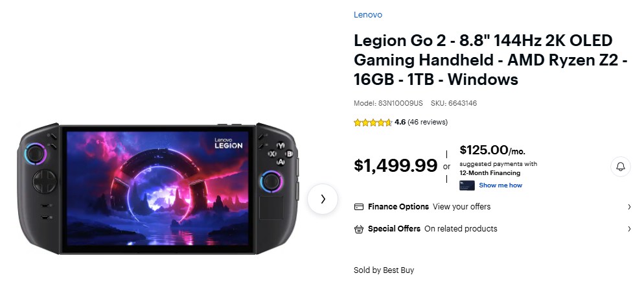The image size is (644, 284).
Task: Expand the Finance Options chevron arrow
Action: (629, 207)
